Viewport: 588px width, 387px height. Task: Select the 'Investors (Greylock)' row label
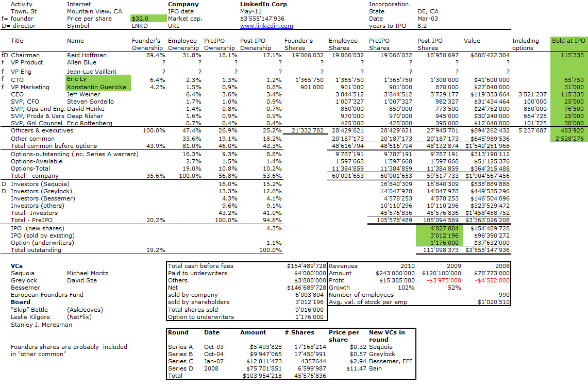point(41,191)
